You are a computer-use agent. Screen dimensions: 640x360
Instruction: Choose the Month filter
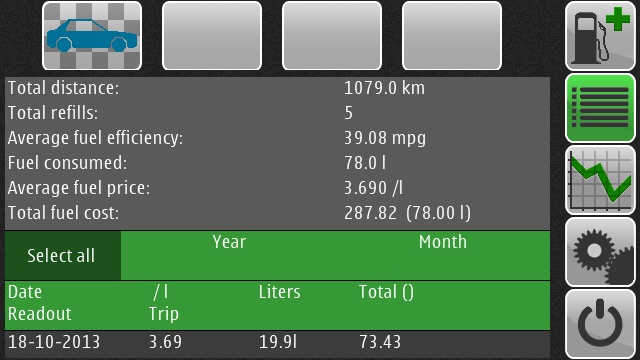click(x=442, y=242)
